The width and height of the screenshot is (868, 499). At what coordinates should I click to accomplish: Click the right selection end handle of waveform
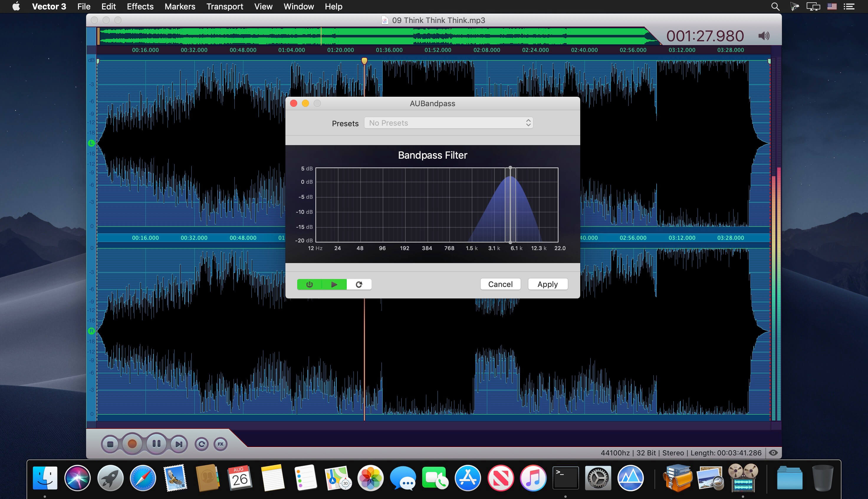pos(769,61)
